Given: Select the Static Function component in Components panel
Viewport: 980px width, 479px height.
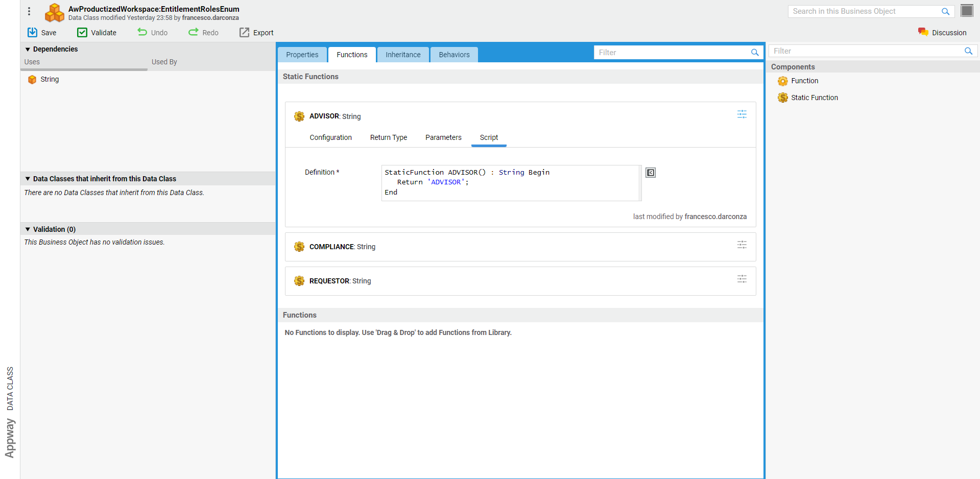Looking at the screenshot, I should [x=814, y=98].
